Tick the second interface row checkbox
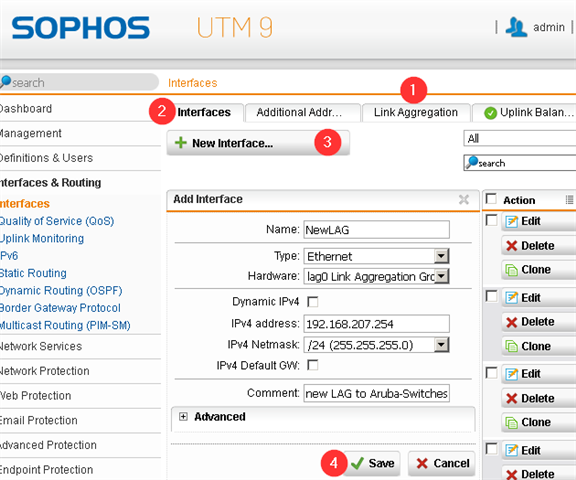 491,296
